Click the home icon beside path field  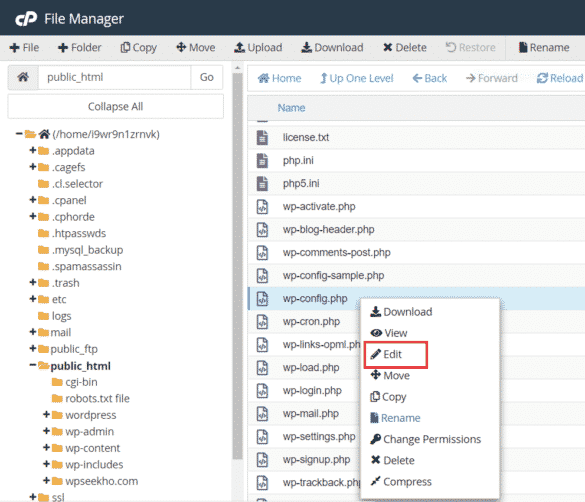[x=23, y=77]
